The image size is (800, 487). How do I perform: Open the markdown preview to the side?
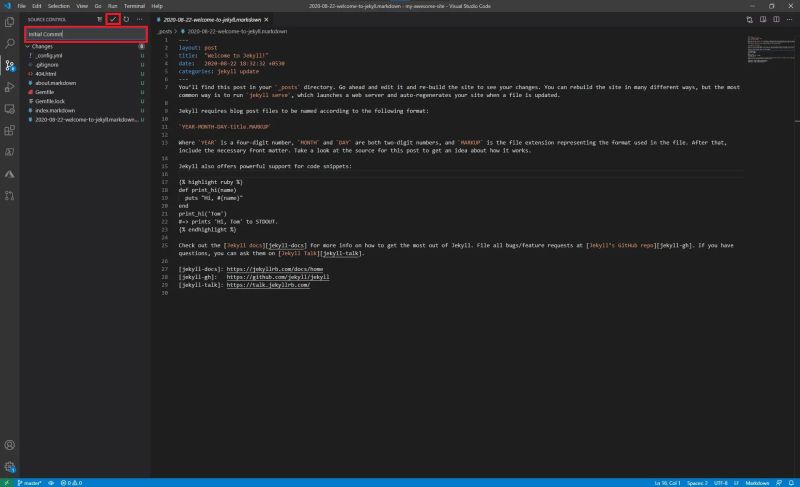coord(763,19)
